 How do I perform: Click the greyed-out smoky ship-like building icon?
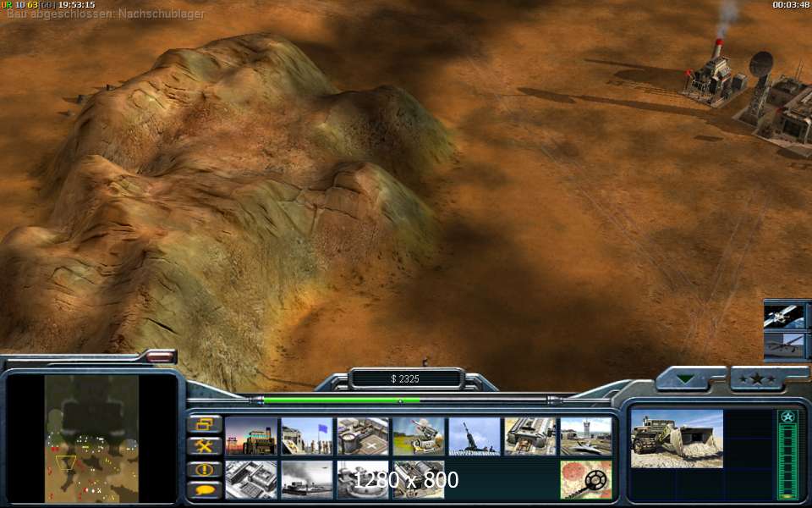(x=307, y=480)
